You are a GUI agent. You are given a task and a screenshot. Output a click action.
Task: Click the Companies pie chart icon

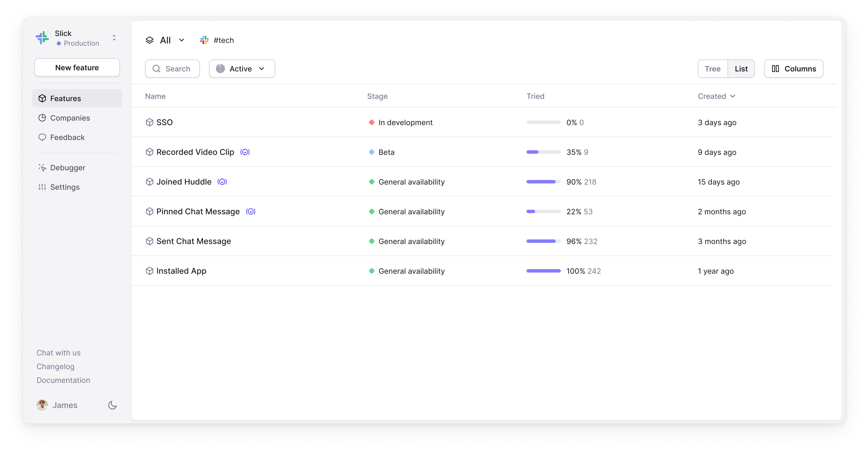pyautogui.click(x=42, y=118)
